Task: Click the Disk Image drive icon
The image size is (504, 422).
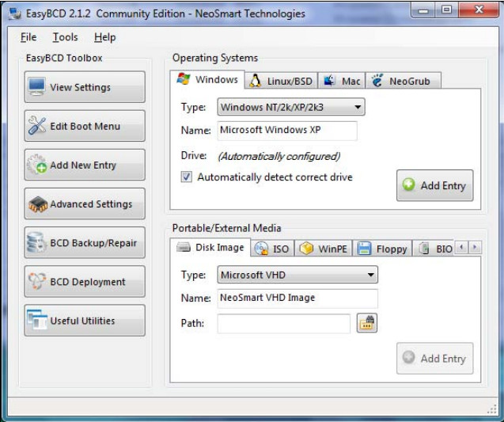Action: [184, 247]
